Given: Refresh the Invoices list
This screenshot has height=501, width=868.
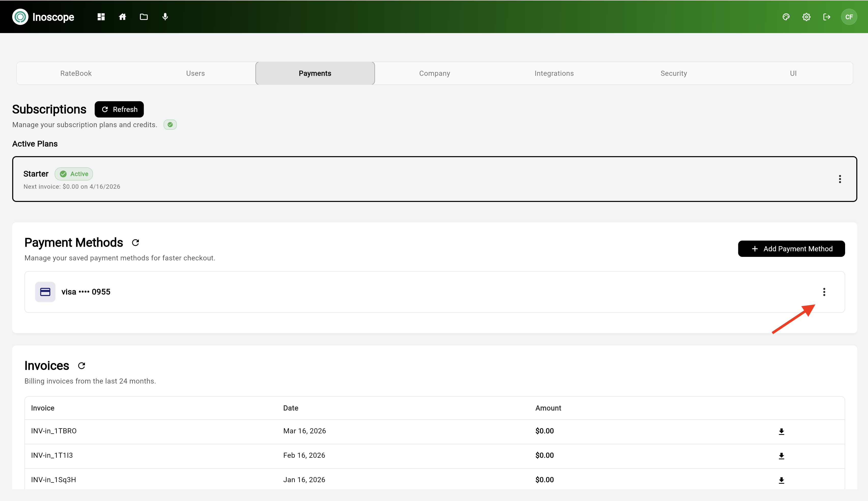Looking at the screenshot, I should pyautogui.click(x=81, y=365).
